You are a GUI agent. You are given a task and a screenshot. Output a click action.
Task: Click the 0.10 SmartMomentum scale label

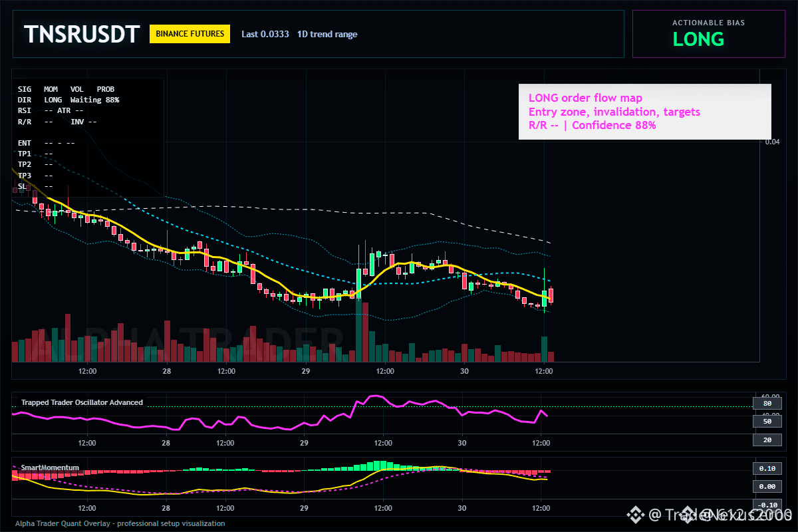(767, 468)
